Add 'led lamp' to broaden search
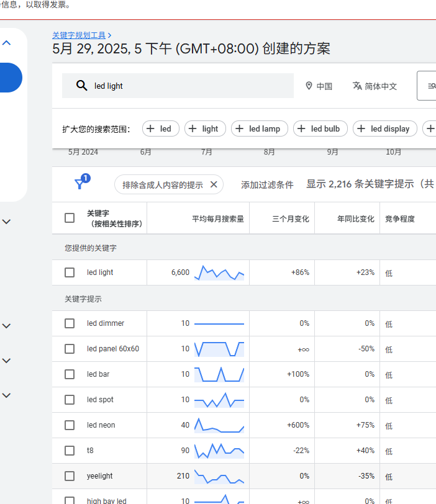This screenshot has height=504, width=436. tap(258, 129)
